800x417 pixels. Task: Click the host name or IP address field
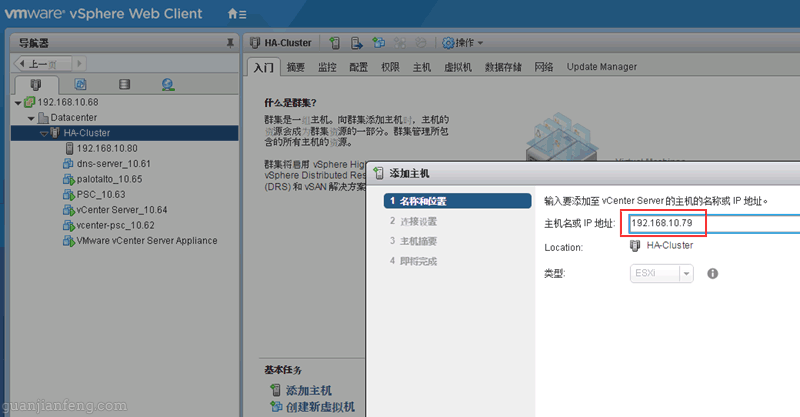point(714,224)
